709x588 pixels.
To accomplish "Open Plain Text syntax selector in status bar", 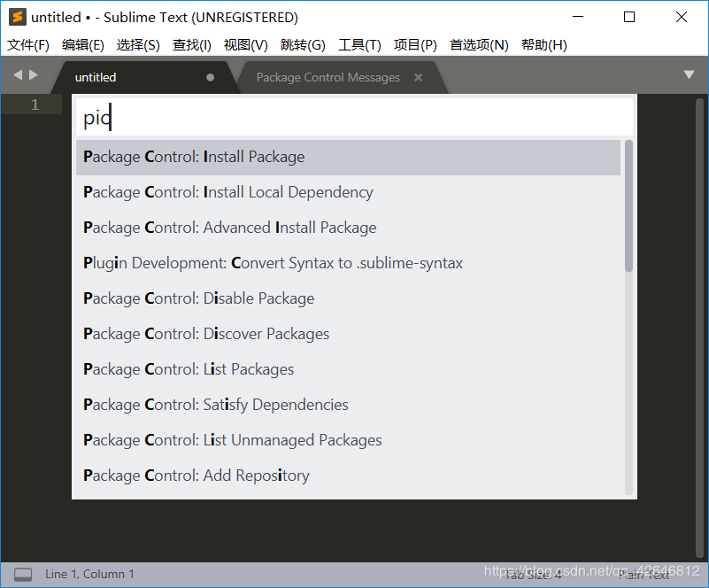I will tap(643, 575).
